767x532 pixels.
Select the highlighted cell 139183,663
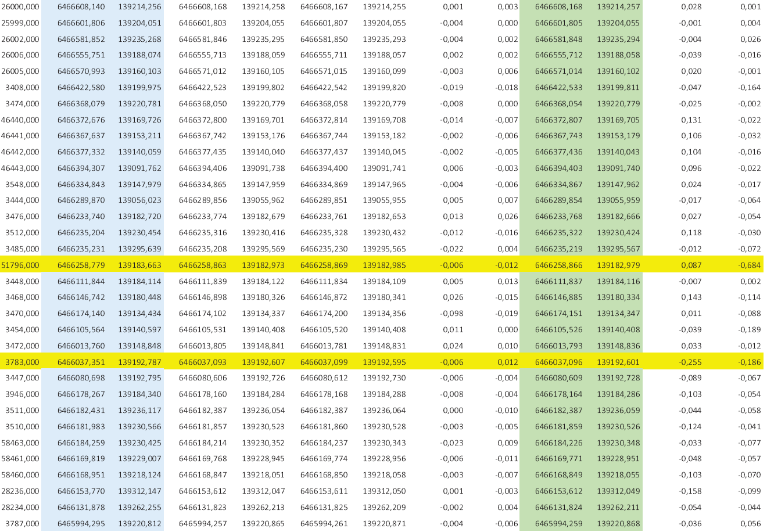[x=139, y=265]
